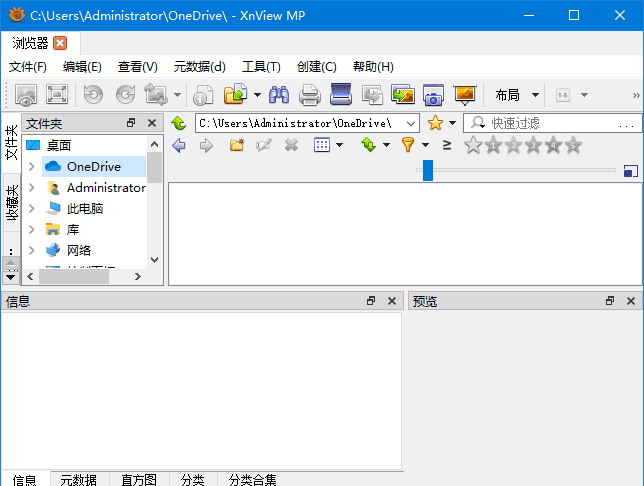Screen dimensions: 644x486
Task: Rotate image clockwise
Action: coord(125,95)
